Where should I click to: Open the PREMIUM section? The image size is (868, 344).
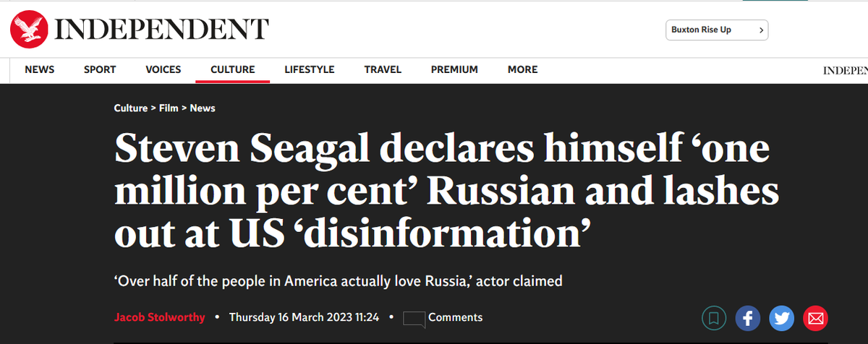(454, 69)
